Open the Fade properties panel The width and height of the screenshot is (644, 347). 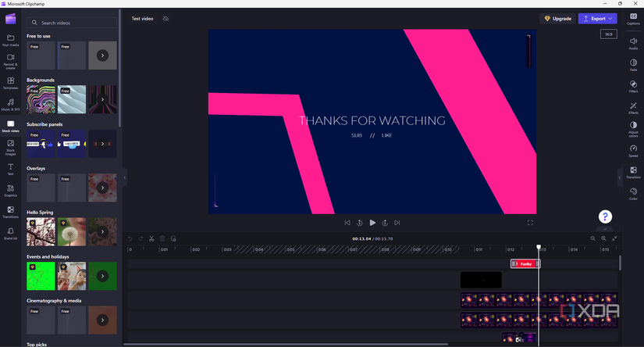pos(633,65)
